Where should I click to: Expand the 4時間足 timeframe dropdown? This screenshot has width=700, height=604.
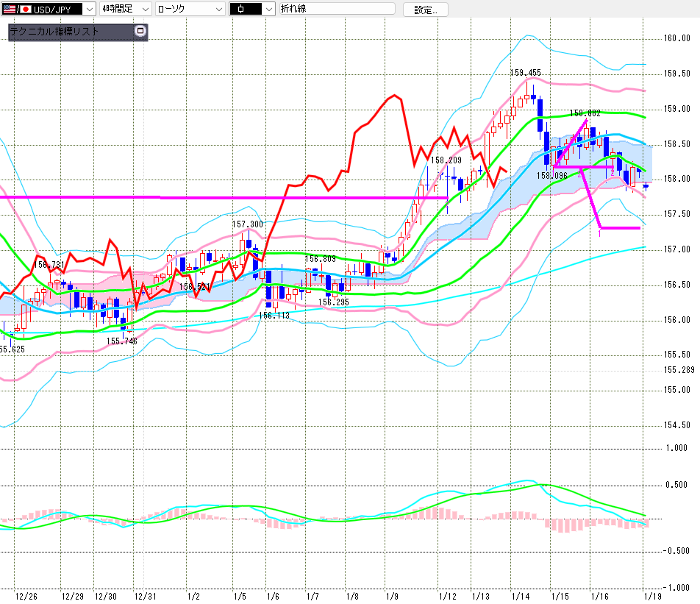tap(144, 10)
